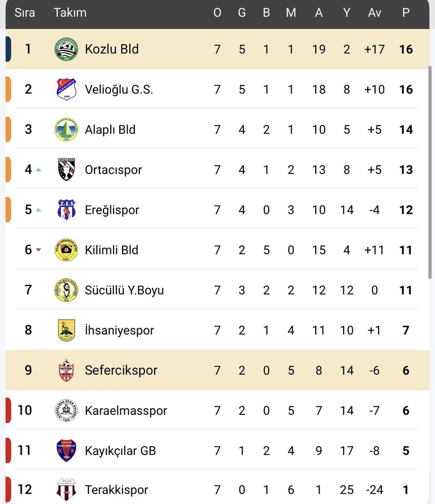Open the Sefercikspor team name link

121,370
